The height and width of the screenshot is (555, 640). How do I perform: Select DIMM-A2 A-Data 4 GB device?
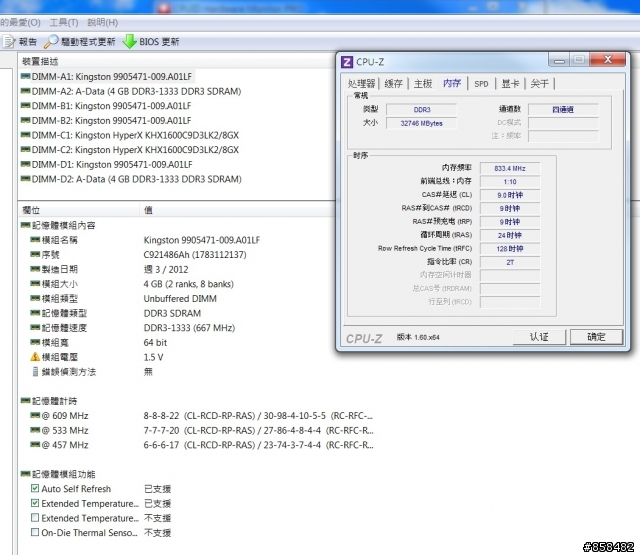pyautogui.click(x=131, y=91)
